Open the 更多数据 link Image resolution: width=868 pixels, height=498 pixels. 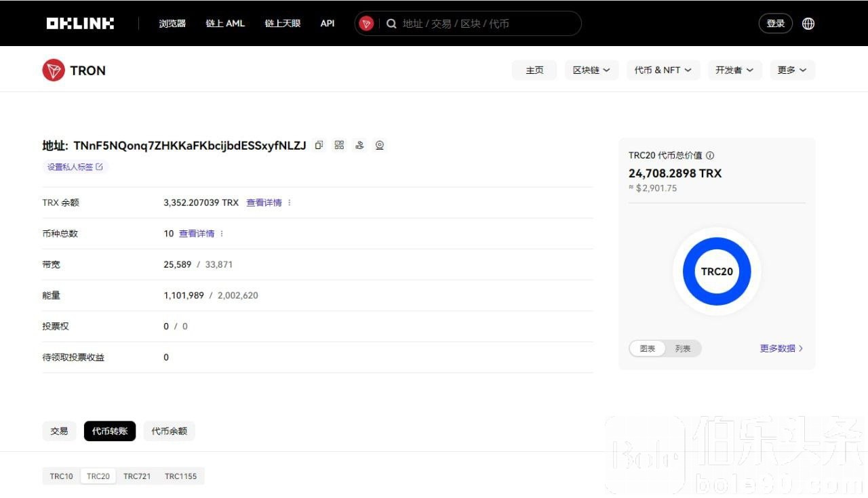[x=781, y=348]
